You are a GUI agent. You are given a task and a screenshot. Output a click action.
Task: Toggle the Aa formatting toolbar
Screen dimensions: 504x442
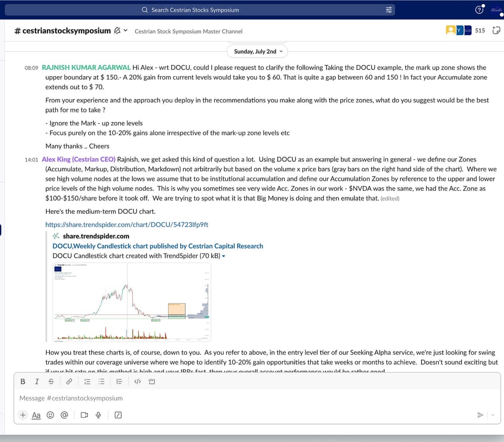[36, 415]
